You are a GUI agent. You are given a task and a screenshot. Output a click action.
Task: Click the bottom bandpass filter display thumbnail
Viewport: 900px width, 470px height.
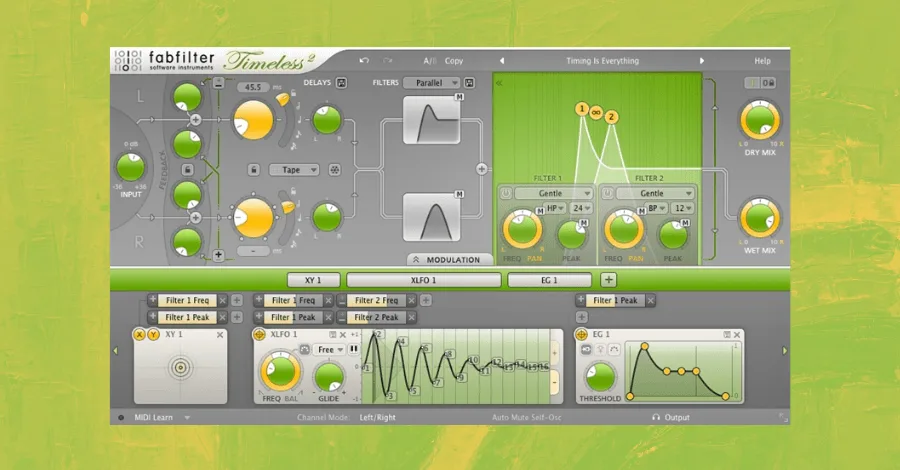432,217
